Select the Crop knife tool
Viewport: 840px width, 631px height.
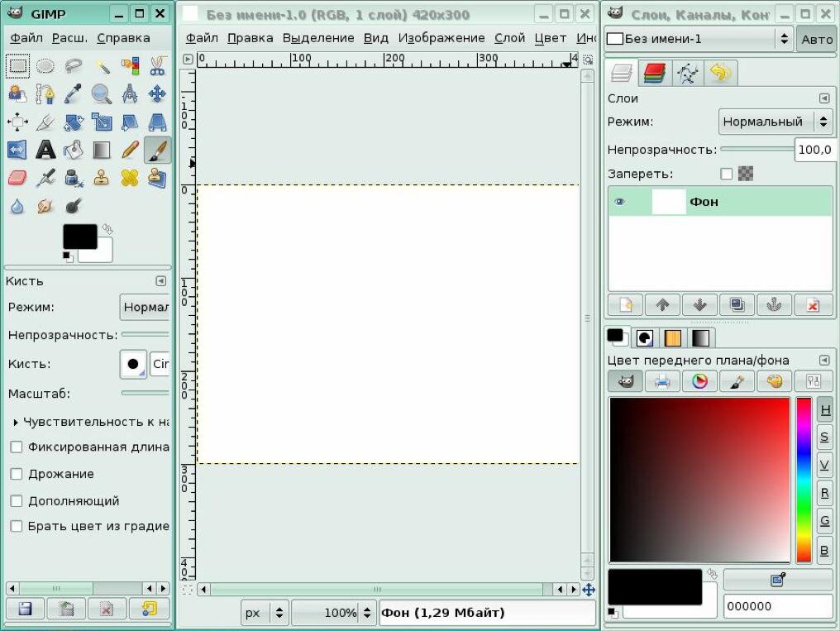45,122
